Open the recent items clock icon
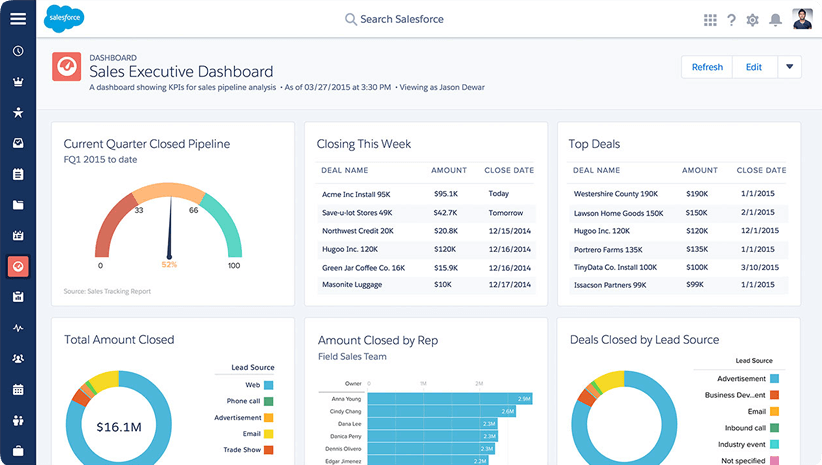822x465 pixels. click(18, 51)
